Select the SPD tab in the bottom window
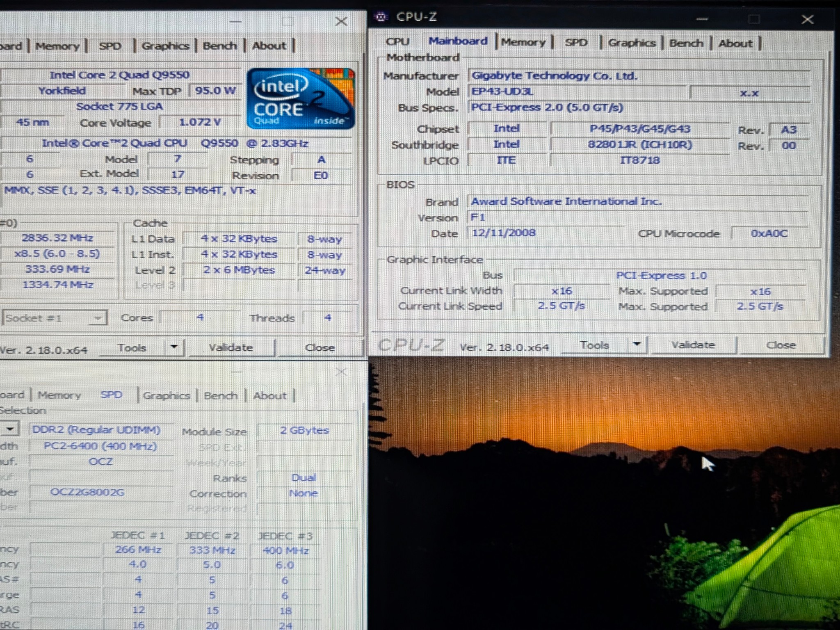 coord(111,395)
